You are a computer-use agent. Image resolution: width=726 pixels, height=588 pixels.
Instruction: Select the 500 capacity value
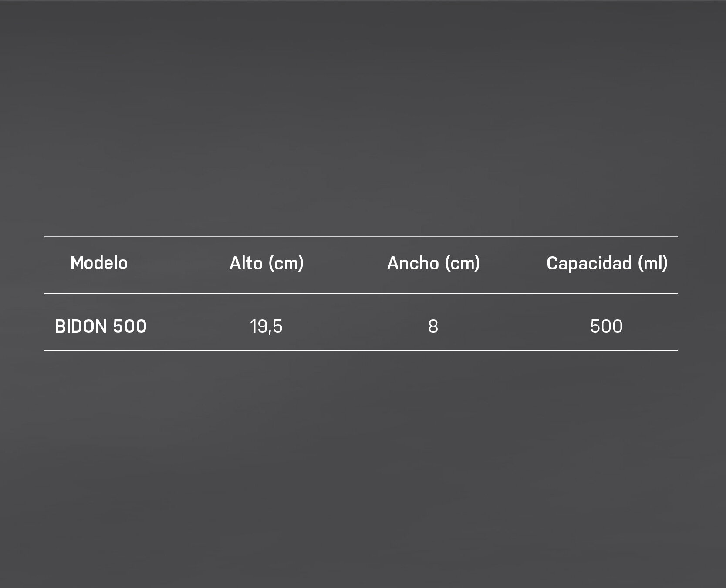click(x=606, y=326)
